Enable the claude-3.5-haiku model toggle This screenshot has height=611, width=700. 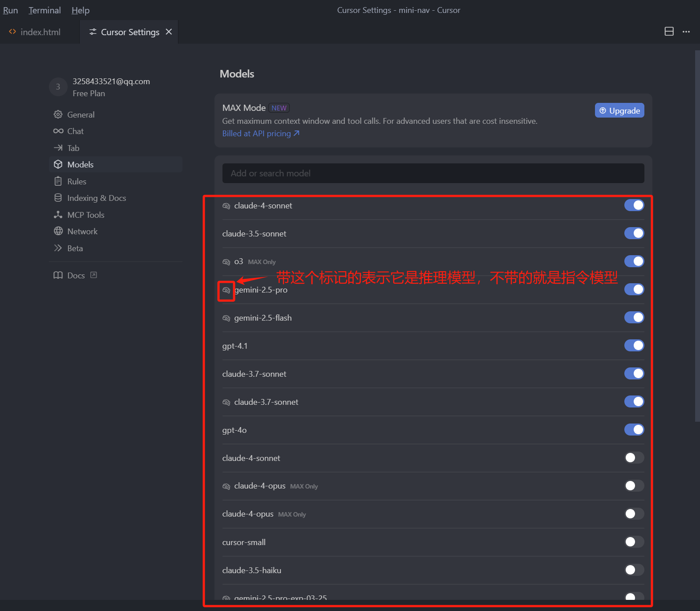(x=634, y=570)
